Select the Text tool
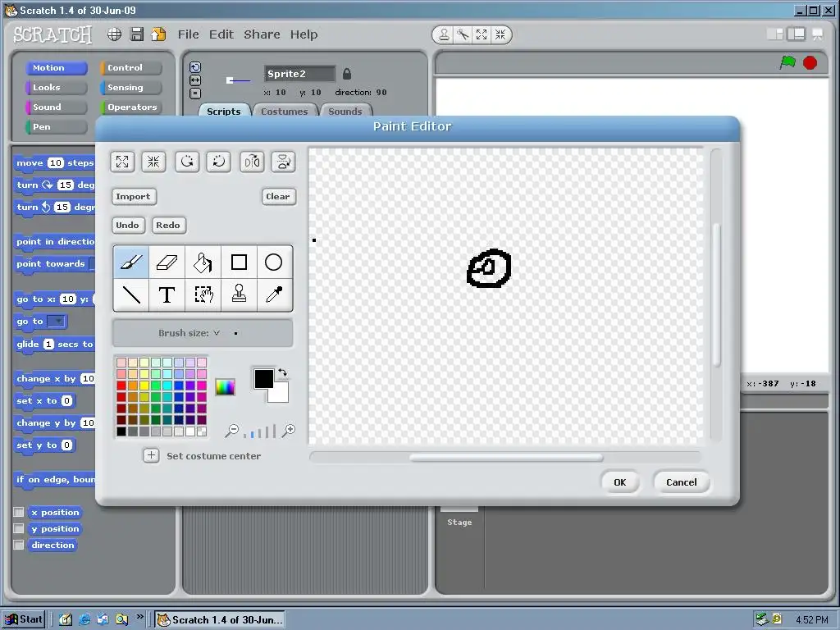Viewport: 840px width, 630px height. (167, 294)
